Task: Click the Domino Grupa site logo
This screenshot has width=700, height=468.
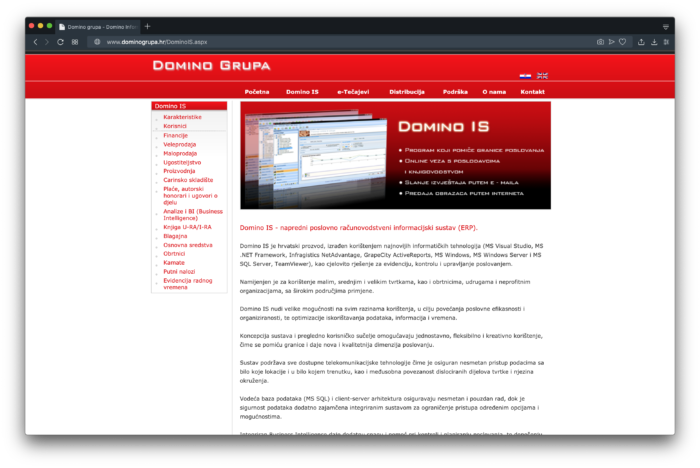Action: [x=211, y=66]
